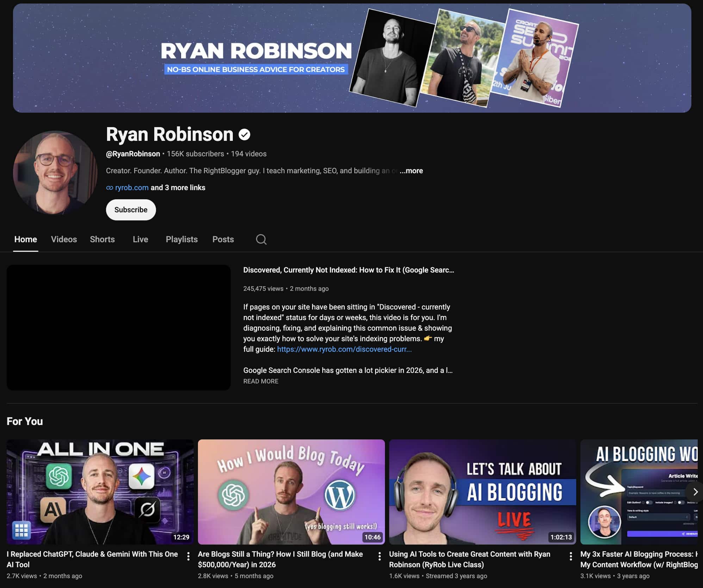Open the ryrob.com discovered-curr guide link
This screenshot has height=588, width=703.
pos(344,349)
